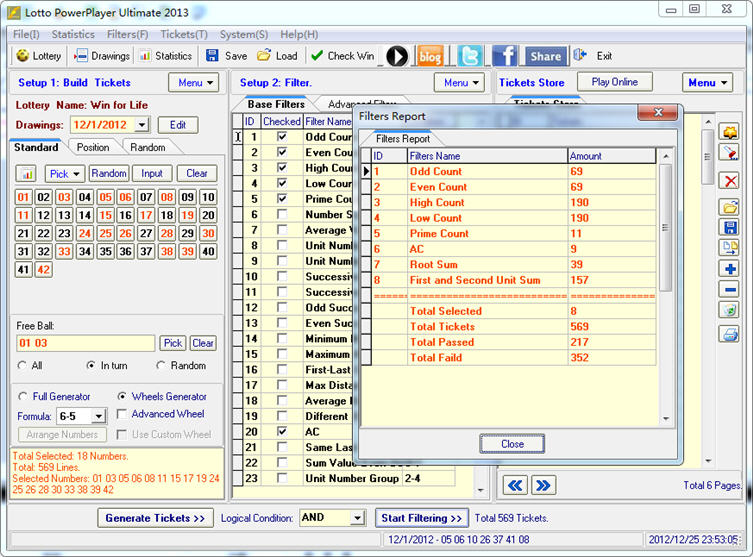This screenshot has height=557, width=753.
Task: Close the Filters Report dialog with Close
Action: click(512, 444)
